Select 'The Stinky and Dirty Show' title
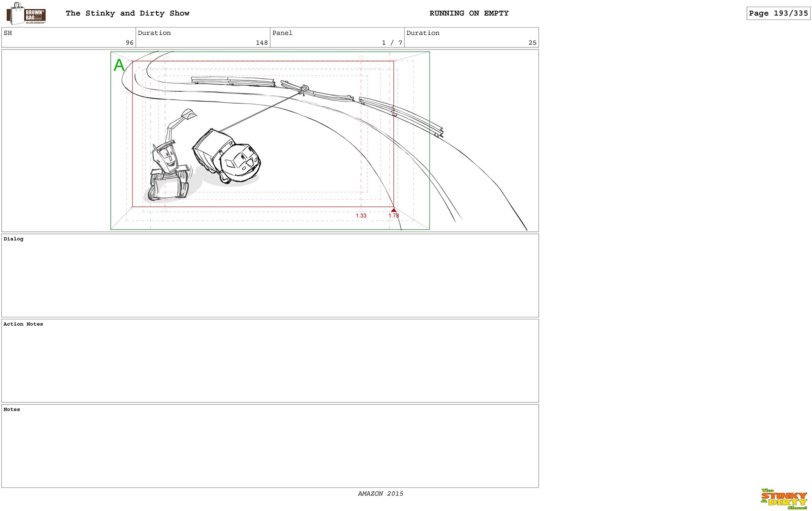This screenshot has height=511, width=812. (127, 13)
